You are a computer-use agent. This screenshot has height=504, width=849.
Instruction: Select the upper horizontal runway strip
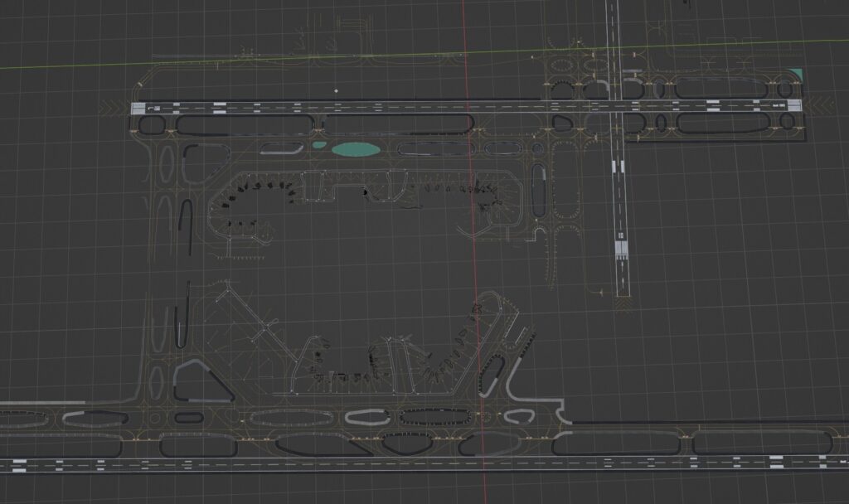coord(466,107)
